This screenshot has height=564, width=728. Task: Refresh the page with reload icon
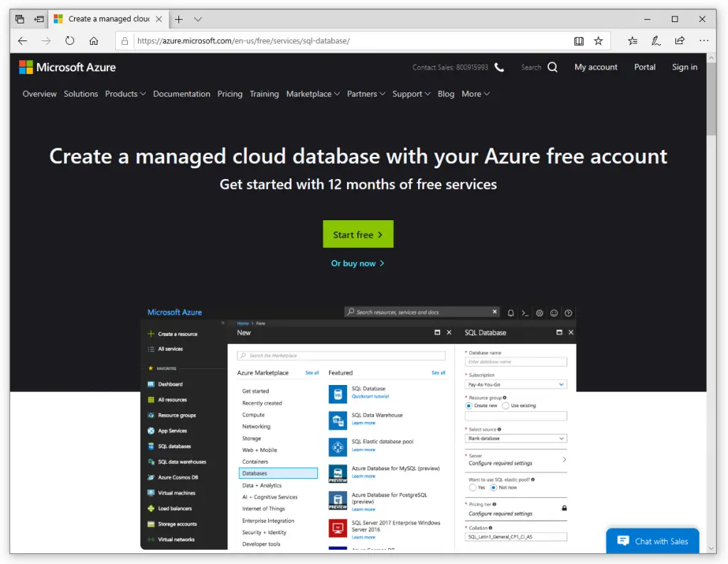coord(70,40)
